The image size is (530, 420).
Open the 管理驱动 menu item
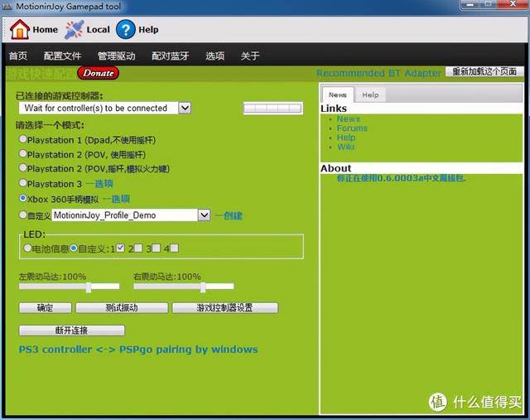tap(116, 56)
